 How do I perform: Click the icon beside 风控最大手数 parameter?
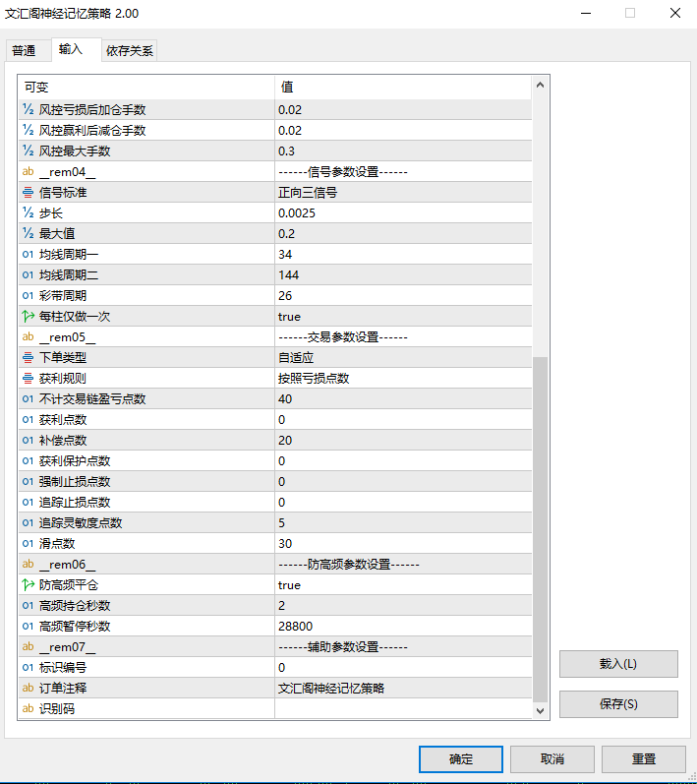(x=28, y=151)
